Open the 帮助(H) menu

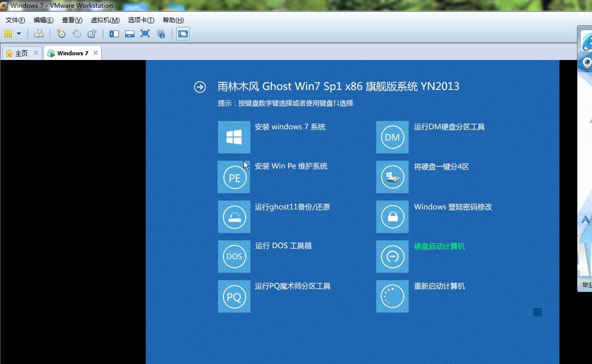tap(173, 20)
